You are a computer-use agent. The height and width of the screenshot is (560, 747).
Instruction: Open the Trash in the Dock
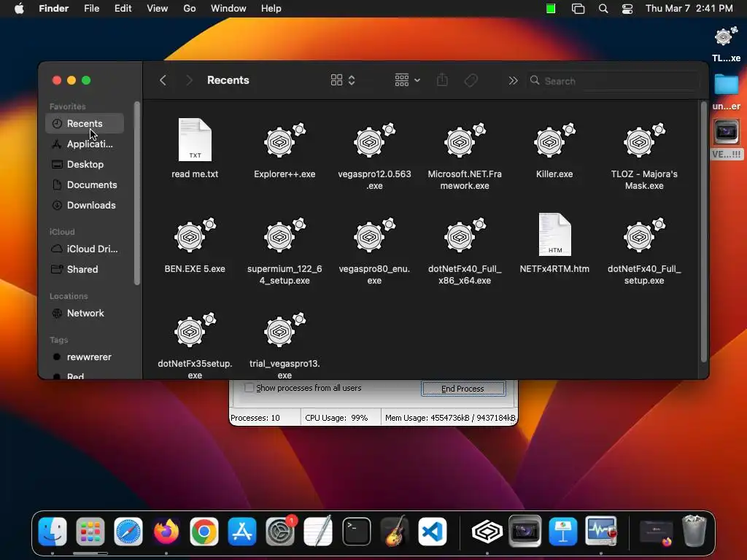(694, 531)
